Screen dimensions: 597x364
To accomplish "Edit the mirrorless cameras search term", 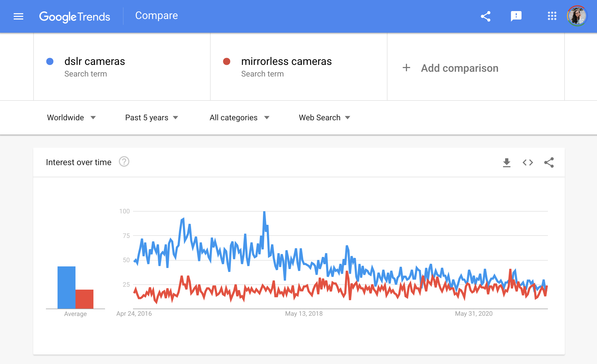I will [x=286, y=61].
